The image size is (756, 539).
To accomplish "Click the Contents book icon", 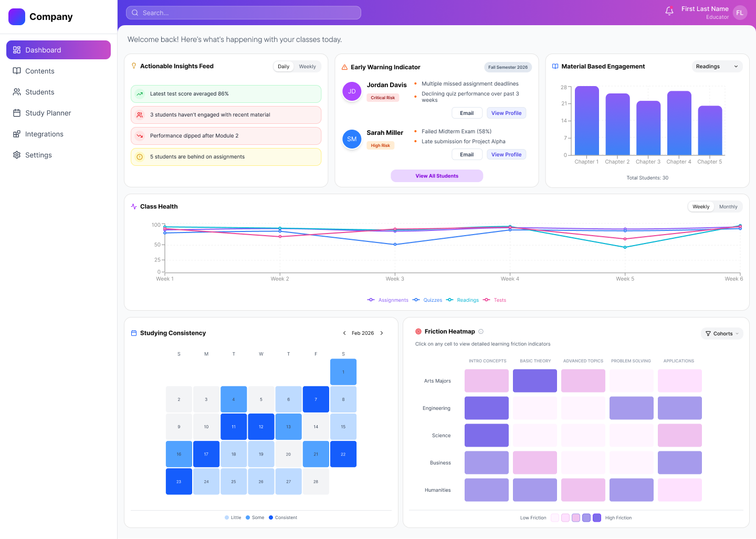I will point(17,71).
